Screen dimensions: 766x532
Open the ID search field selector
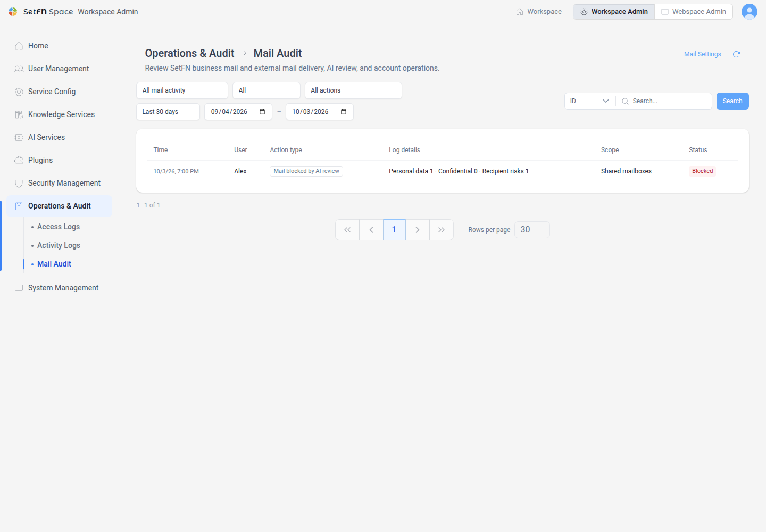[x=590, y=101]
